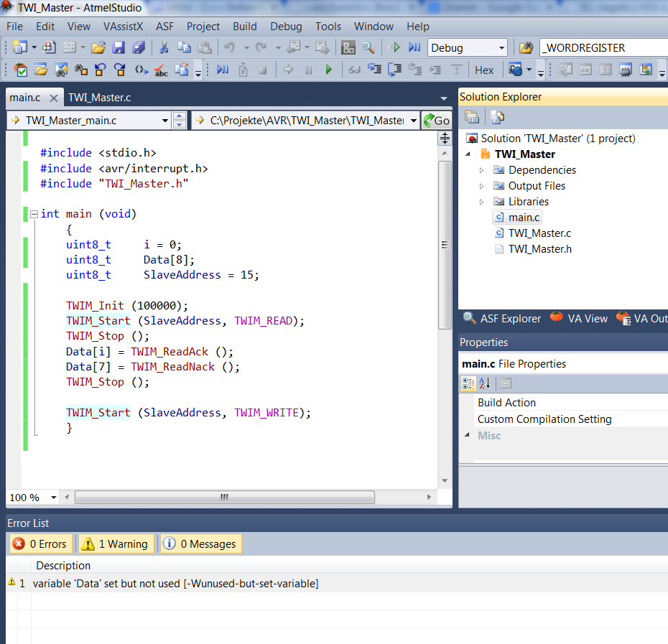Select main.c in Solution Explorer
The width and height of the screenshot is (668, 644).
point(517,218)
